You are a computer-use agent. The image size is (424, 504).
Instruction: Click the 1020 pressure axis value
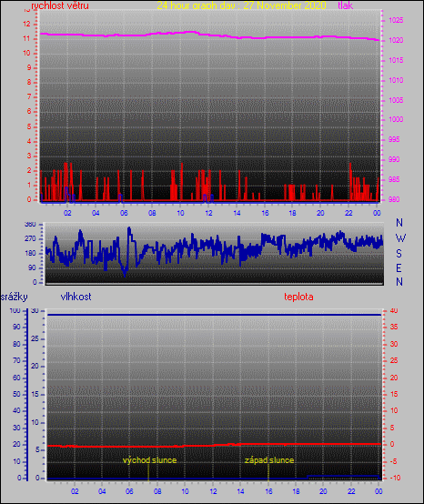click(396, 41)
